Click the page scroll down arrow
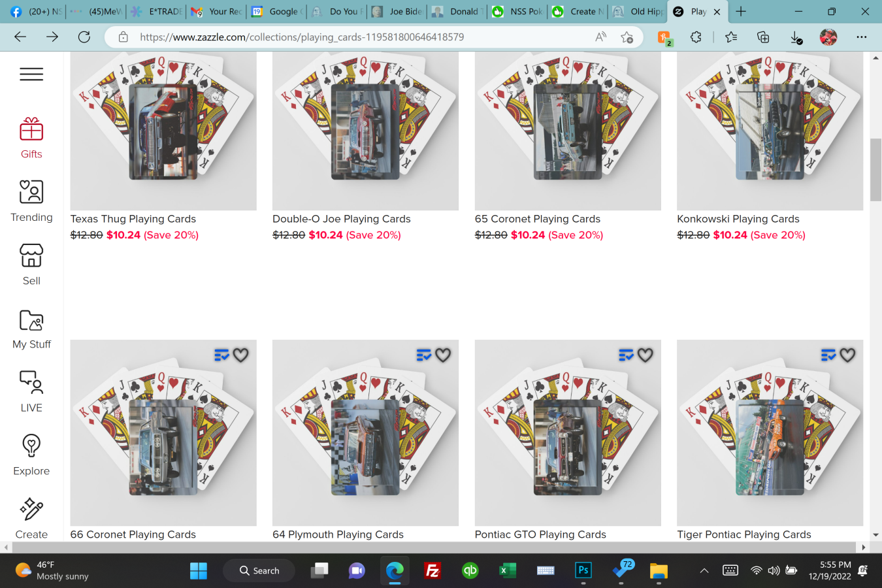 tap(875, 534)
